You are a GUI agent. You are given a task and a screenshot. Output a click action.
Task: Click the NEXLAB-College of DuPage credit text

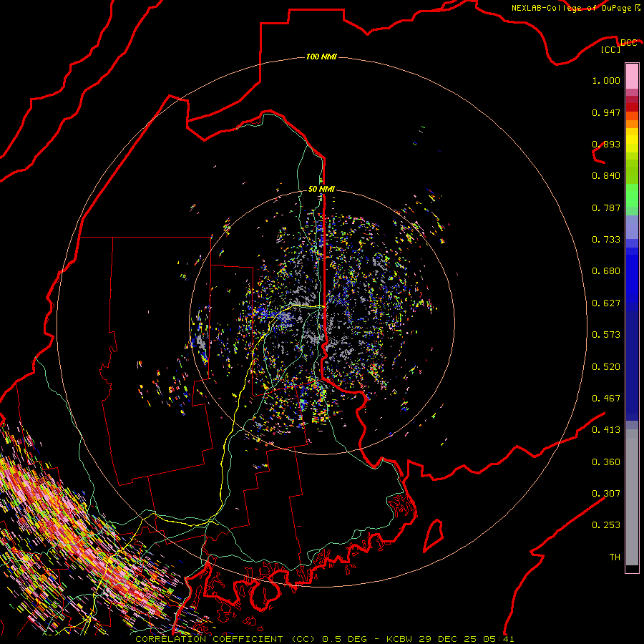[x=572, y=8]
